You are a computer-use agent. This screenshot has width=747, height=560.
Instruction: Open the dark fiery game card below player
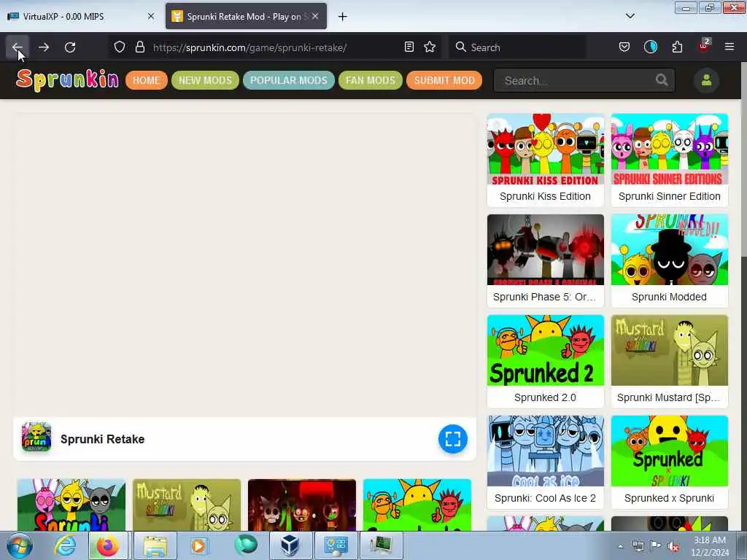tap(302, 505)
